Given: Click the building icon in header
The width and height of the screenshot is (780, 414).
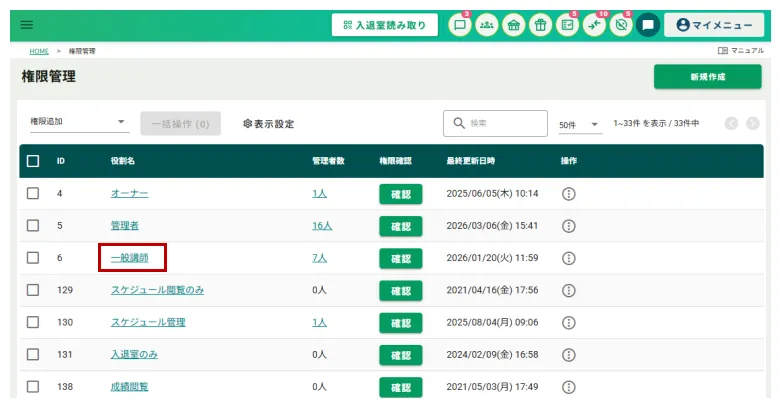Looking at the screenshot, I should (513, 25).
